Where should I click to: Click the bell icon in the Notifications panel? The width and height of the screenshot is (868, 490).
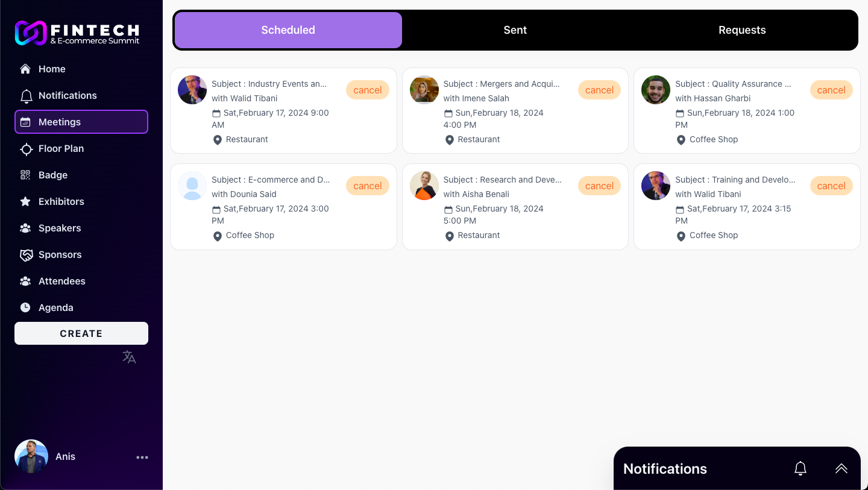[800, 468]
